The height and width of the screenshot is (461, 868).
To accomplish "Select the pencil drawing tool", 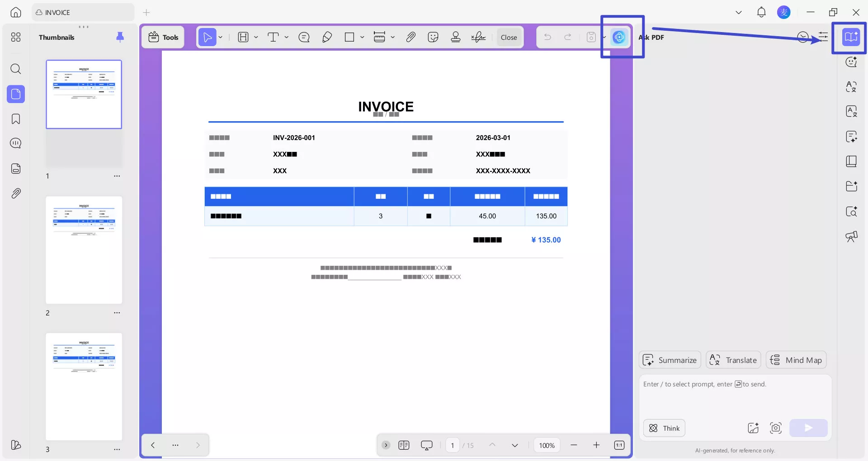I will (327, 37).
